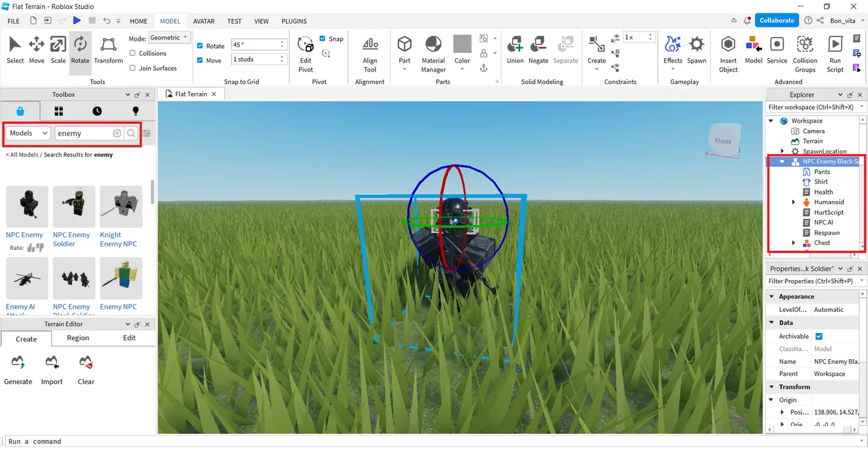This screenshot has width=868, height=460.
Task: Click the Toolbox search magnifier icon
Action: tap(131, 133)
